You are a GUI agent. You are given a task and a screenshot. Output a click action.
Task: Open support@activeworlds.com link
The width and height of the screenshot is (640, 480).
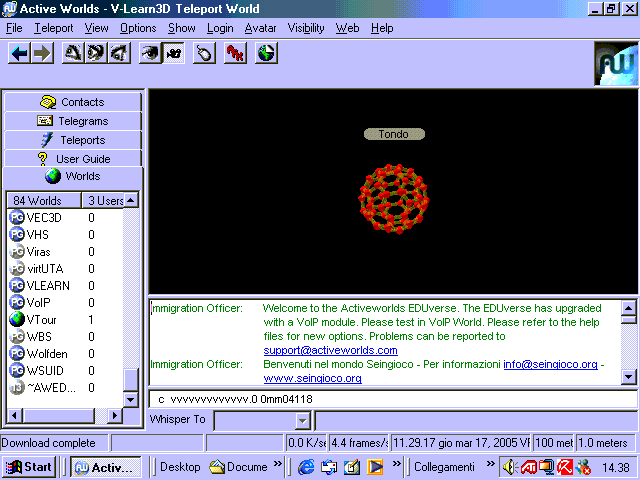coord(330,350)
